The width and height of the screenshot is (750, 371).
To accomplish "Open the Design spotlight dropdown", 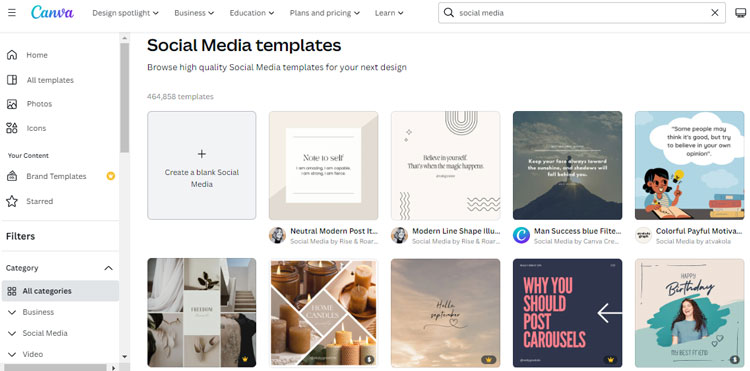I will (125, 13).
